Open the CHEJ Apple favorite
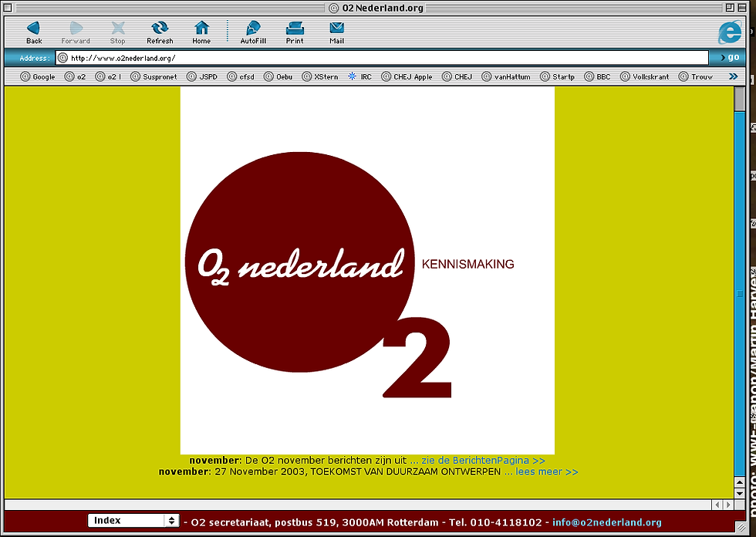The height and width of the screenshot is (537, 756). 407,76
